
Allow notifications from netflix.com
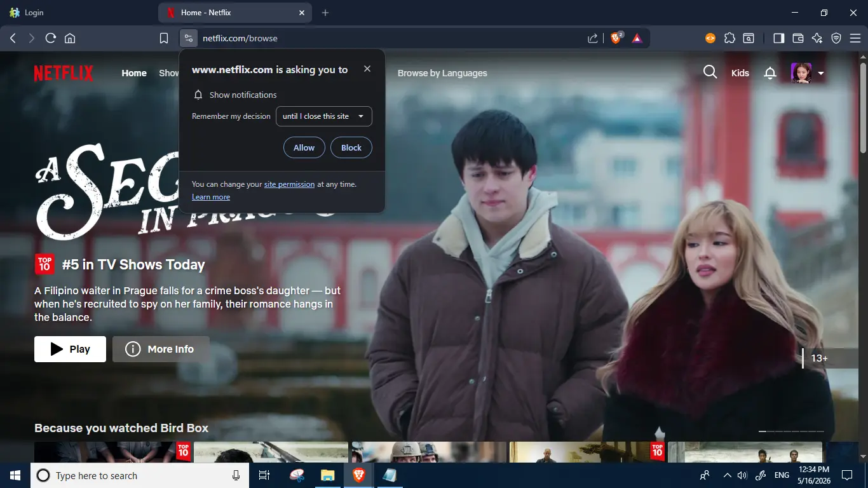(304, 147)
